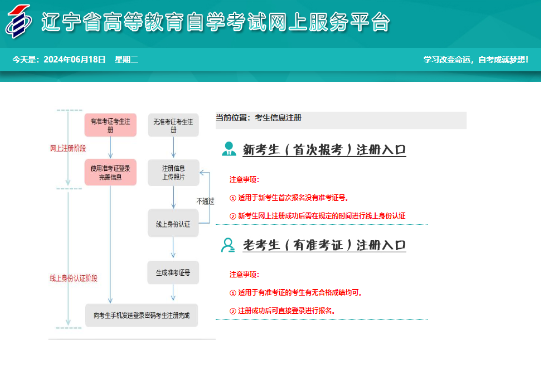Click the 星期二 weekday text
541x370 pixels.
[x=126, y=60]
